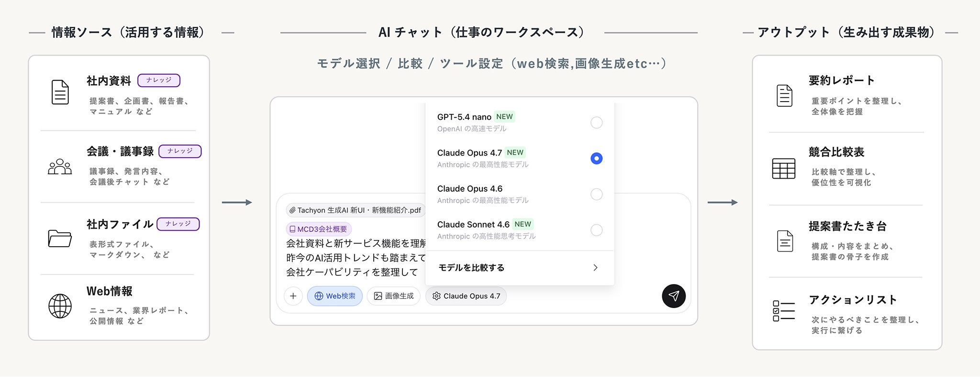Click the 提案書たたき台 heading
This screenshot has width=980, height=377.
(847, 226)
